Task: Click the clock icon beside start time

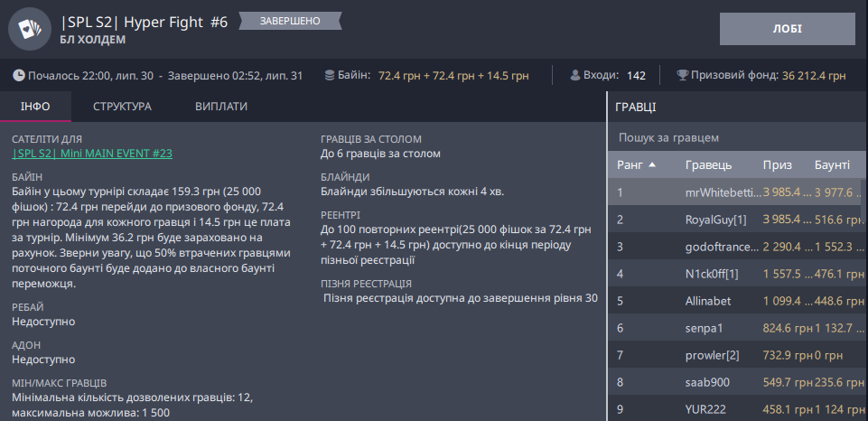Action: 19,76
